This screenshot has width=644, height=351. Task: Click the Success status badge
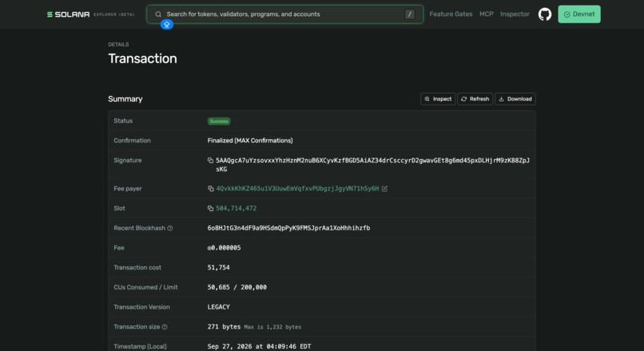[219, 122]
